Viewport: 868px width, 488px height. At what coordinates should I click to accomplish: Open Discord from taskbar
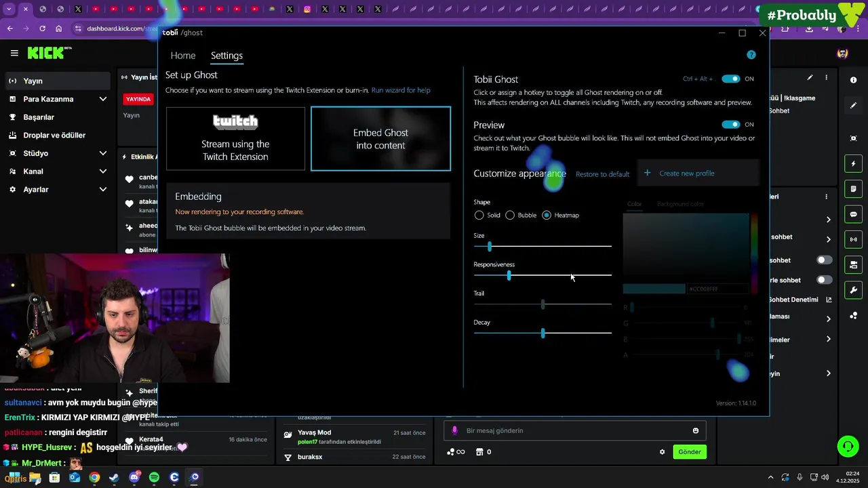[134, 478]
